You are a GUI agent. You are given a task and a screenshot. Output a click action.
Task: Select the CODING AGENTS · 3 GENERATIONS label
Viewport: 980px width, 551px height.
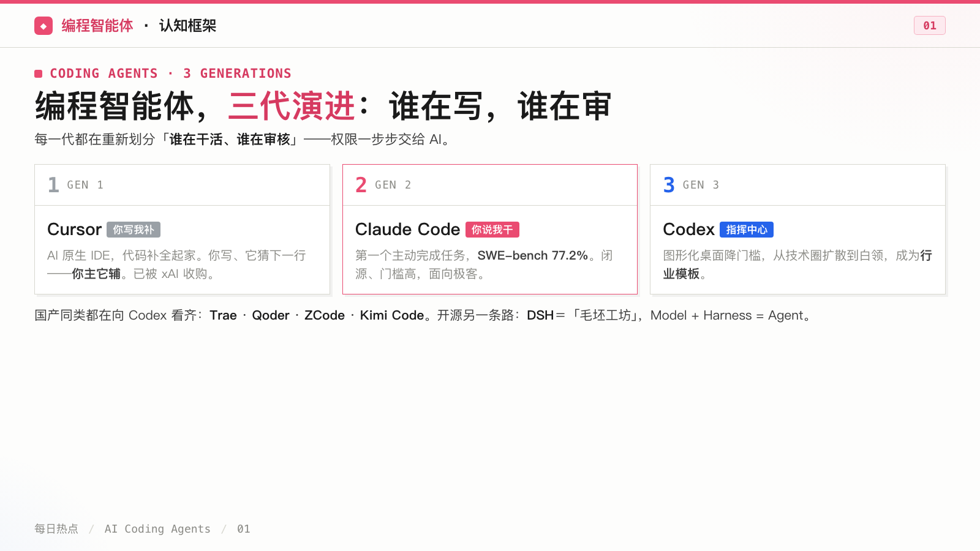click(170, 73)
